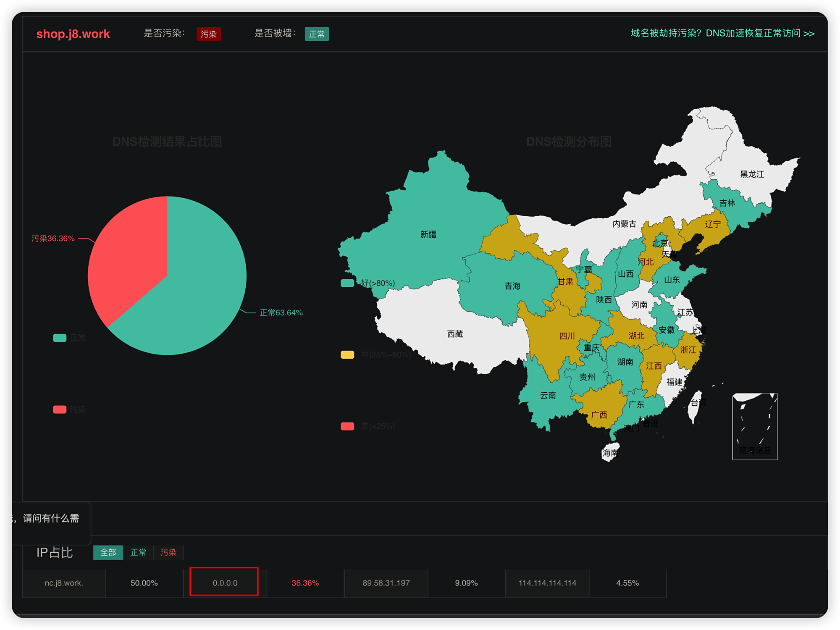Screen dimensions: 840x630
Task: Click the nc.j8.work. record cell
Action: (64, 583)
